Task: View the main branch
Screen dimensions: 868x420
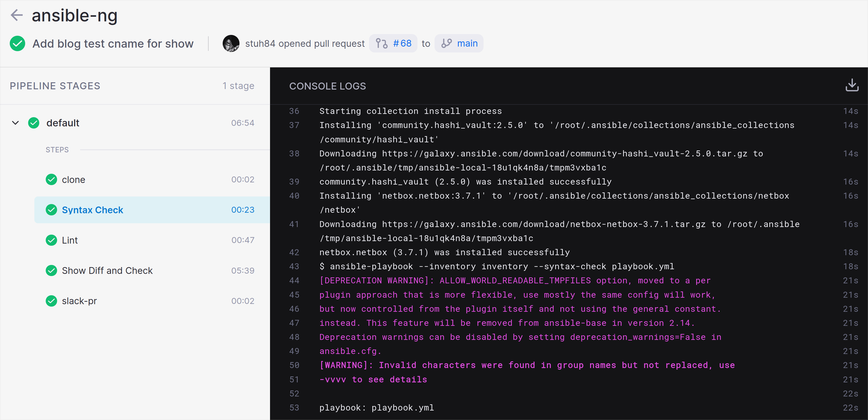Action: click(467, 43)
